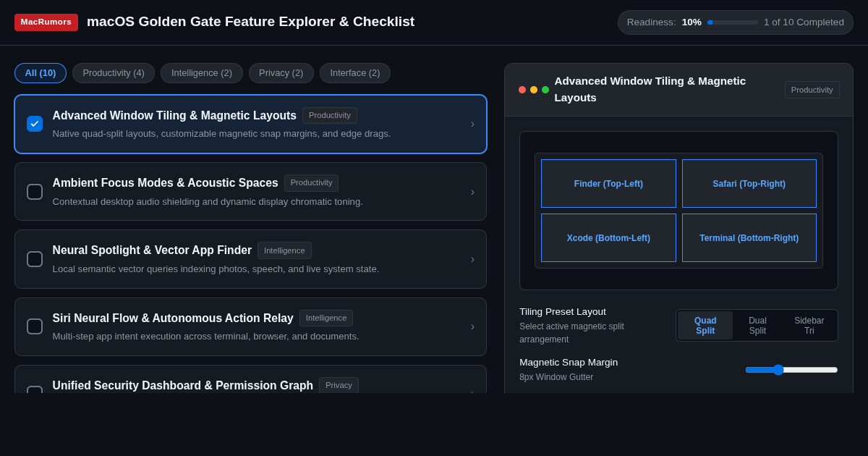The image size is (868, 456).
Task: Click Productivity tag on Advanced Window Tiling card
Action: 330,116
